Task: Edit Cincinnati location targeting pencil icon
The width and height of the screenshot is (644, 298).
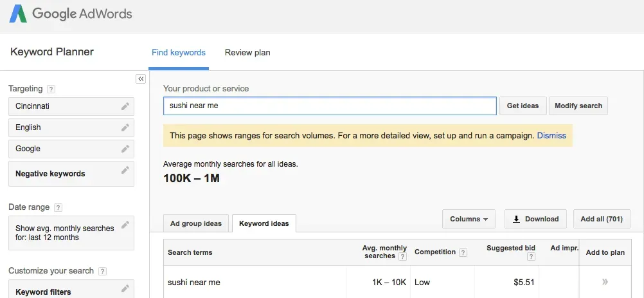Action: pyautogui.click(x=125, y=106)
